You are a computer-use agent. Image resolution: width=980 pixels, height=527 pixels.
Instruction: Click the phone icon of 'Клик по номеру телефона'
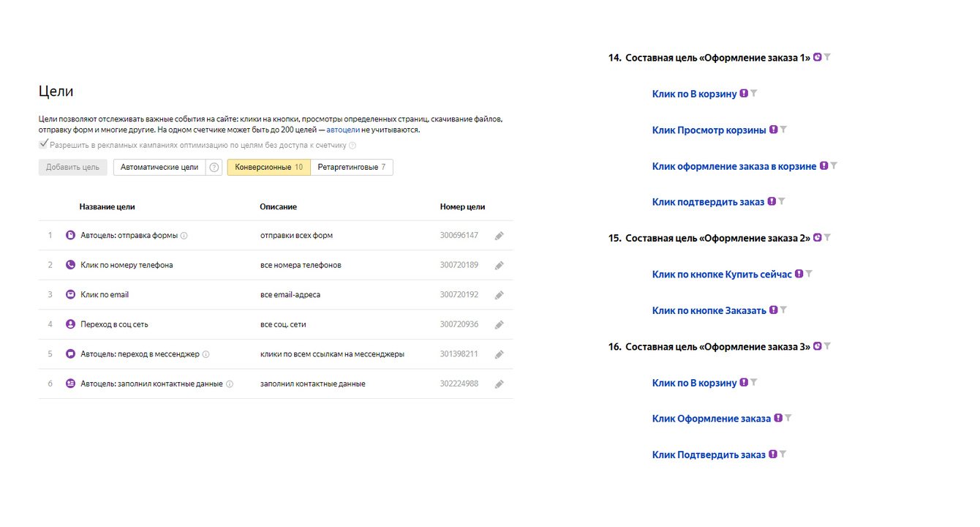71,265
